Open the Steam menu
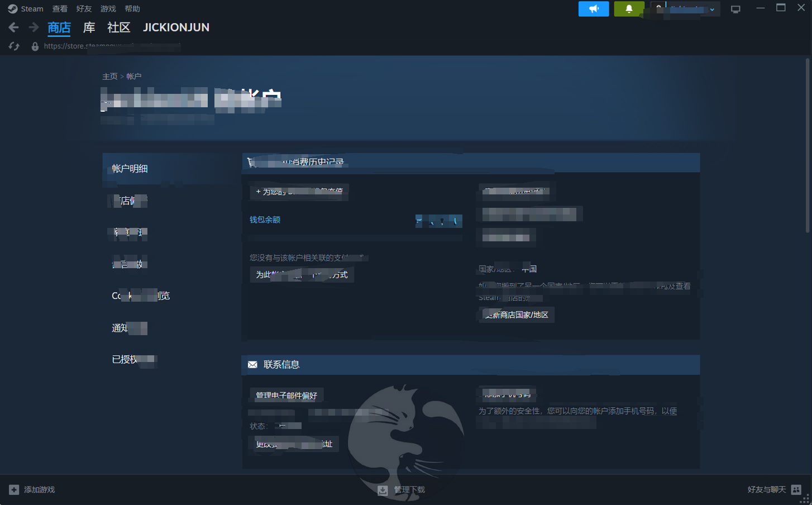The height and width of the screenshot is (505, 812). [26, 9]
